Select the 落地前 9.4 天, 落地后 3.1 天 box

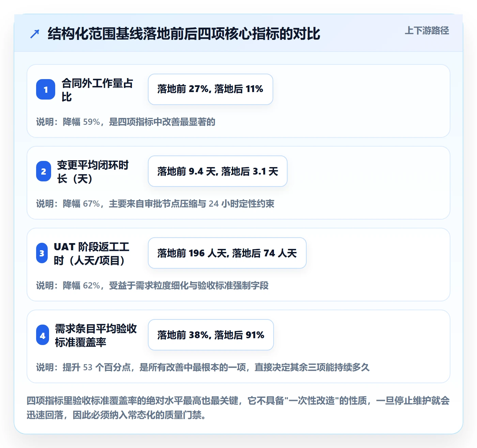coord(218,171)
